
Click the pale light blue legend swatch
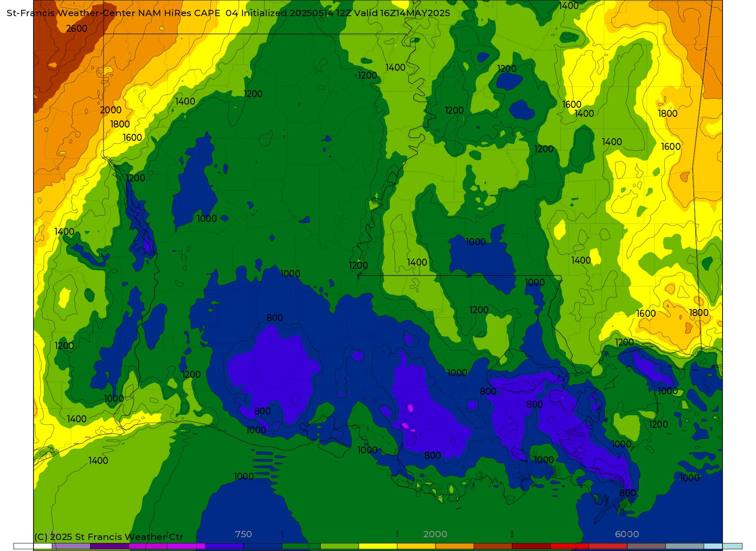pyautogui.click(x=723, y=546)
